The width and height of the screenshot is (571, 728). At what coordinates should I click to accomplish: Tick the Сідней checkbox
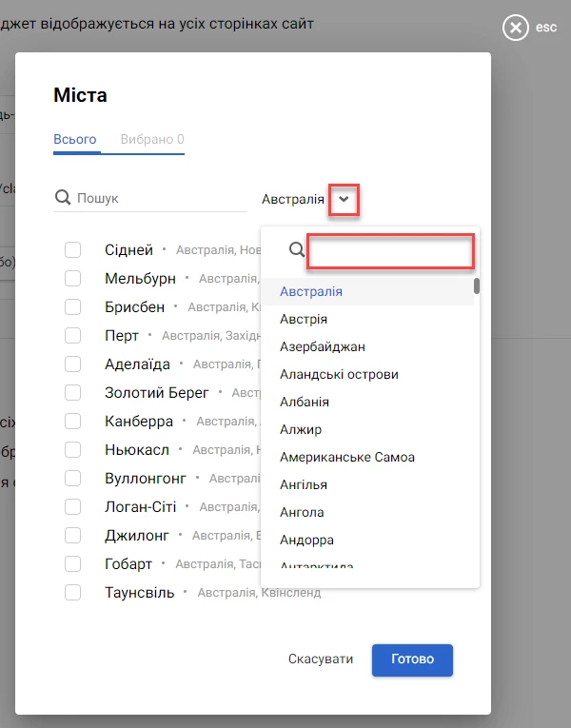click(x=73, y=249)
